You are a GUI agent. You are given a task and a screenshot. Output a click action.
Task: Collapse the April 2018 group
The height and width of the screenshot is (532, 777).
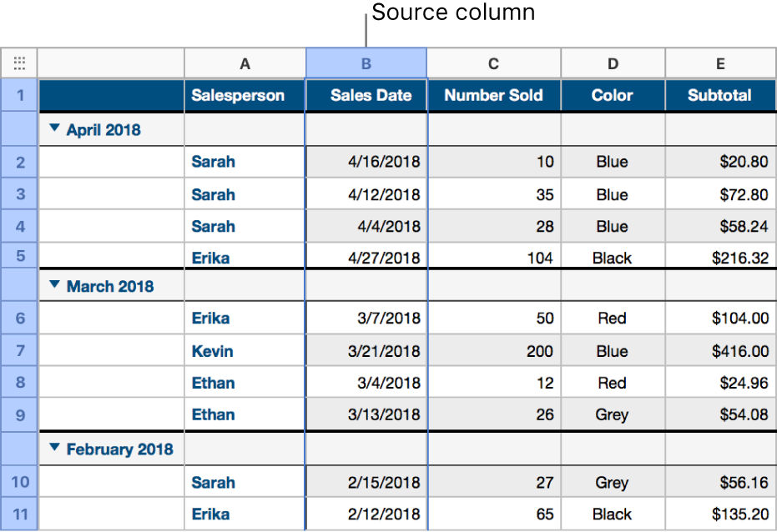coord(55,128)
